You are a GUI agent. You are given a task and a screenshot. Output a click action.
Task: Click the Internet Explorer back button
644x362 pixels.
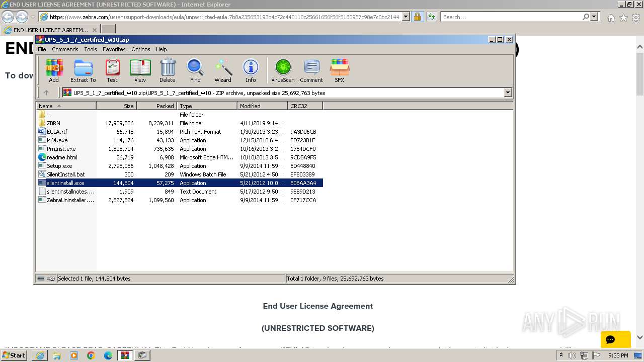8,17
